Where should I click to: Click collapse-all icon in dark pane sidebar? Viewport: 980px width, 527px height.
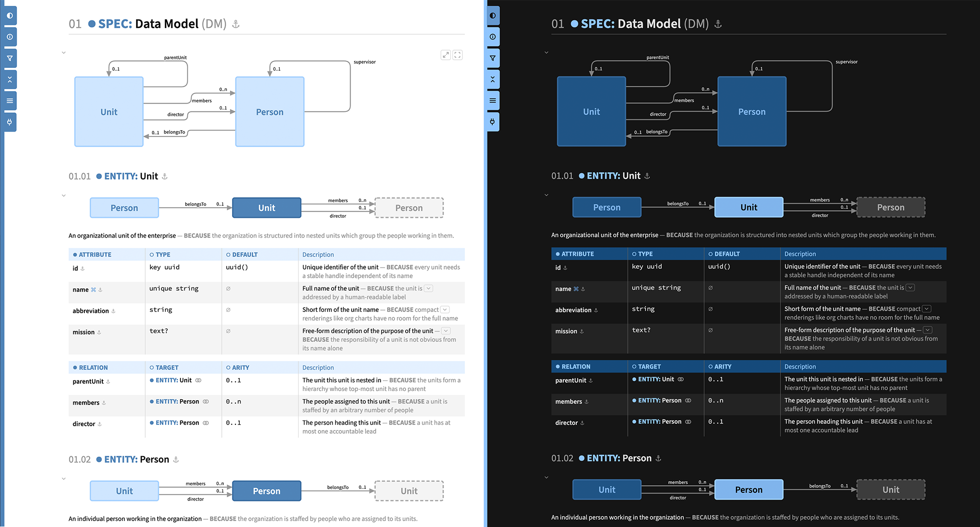tap(492, 80)
